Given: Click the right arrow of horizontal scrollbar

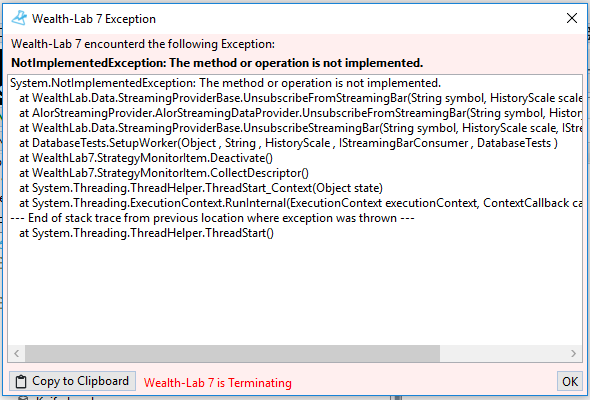Looking at the screenshot, I should coord(573,353).
